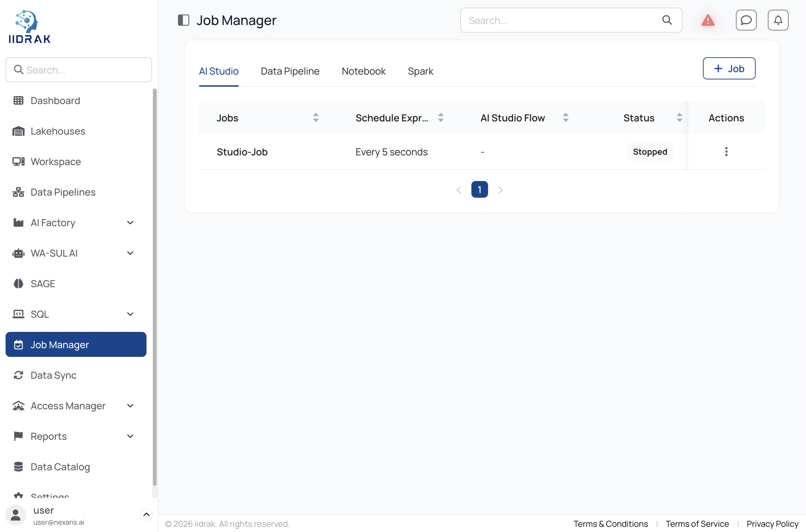
Task: Sort by the Jobs column
Action: point(316,118)
